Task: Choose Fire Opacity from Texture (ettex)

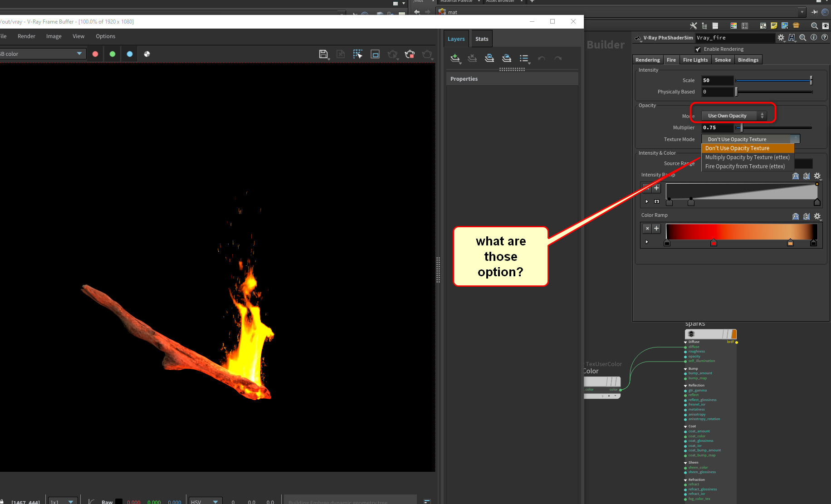Action: [748, 166]
